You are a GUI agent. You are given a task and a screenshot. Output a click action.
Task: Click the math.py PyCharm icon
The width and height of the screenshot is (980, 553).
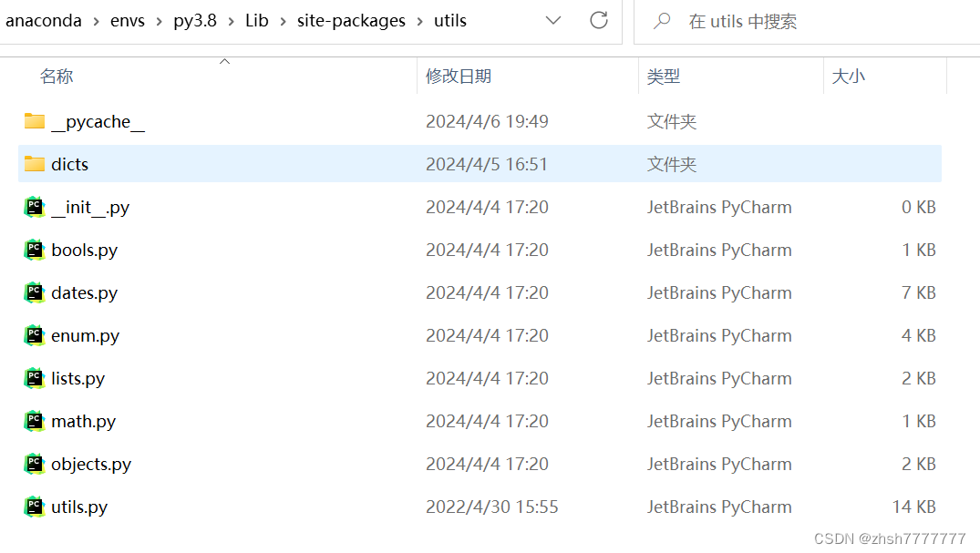click(x=34, y=421)
